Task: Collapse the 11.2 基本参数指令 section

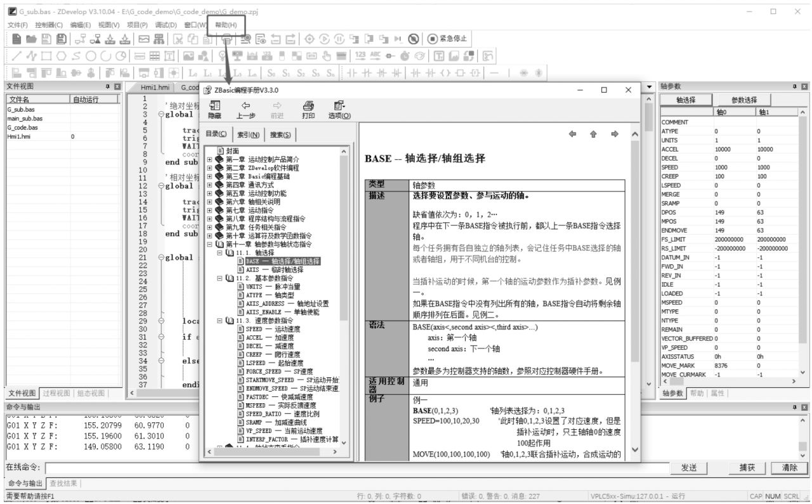Action: coord(220,278)
